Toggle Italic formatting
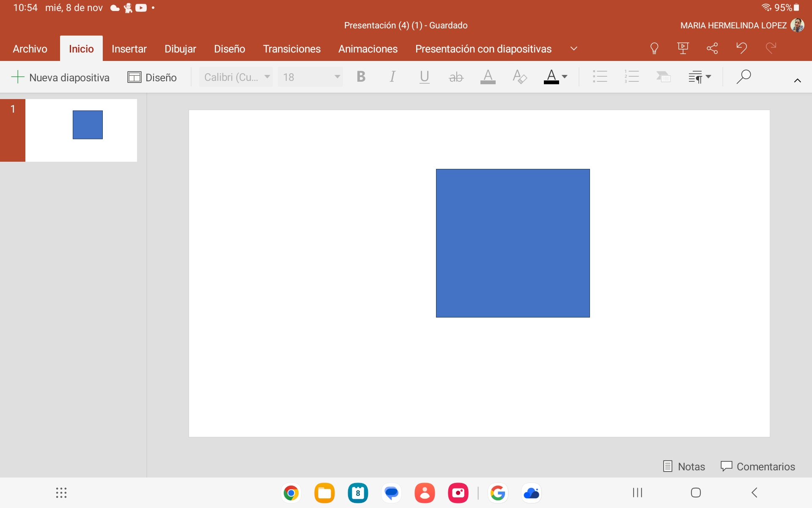Screen dimensions: 812x508 point(392,77)
